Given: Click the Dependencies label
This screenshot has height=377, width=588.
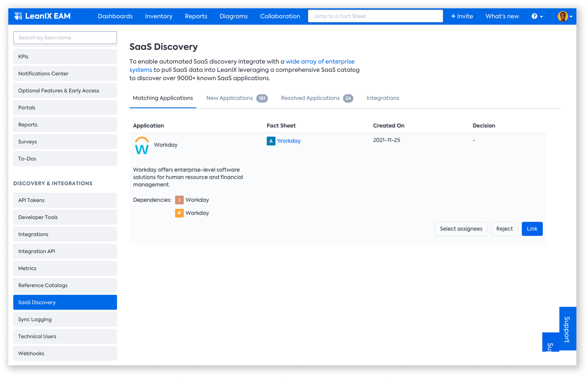Looking at the screenshot, I should pyautogui.click(x=152, y=200).
